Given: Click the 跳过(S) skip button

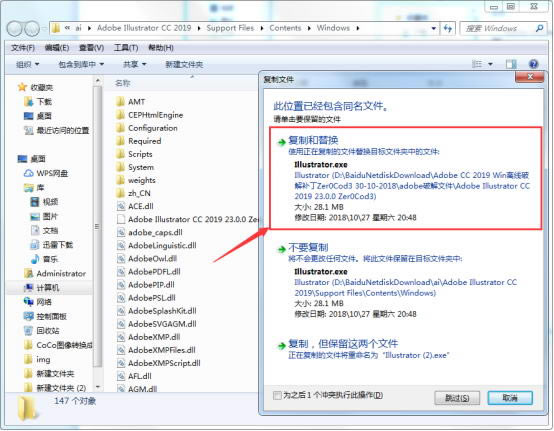Looking at the screenshot, I should point(457,398).
